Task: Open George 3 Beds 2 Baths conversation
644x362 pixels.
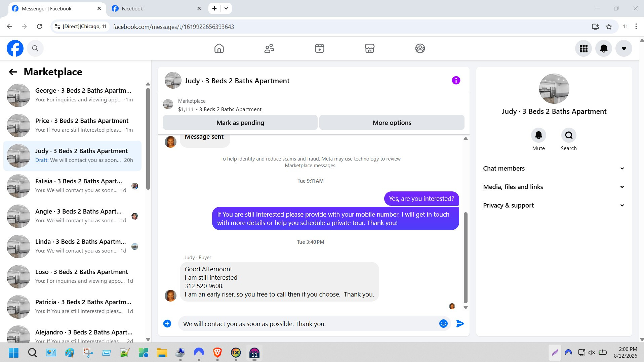Action: (72, 95)
